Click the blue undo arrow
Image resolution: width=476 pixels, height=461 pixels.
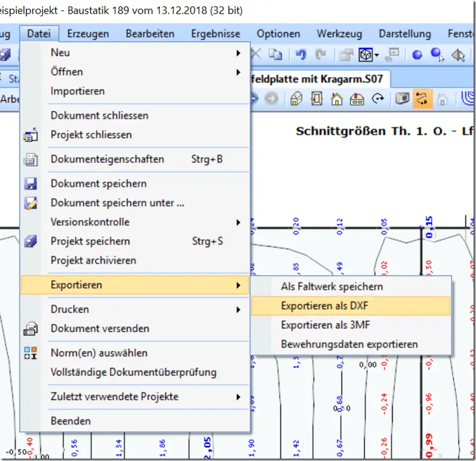[301, 54]
